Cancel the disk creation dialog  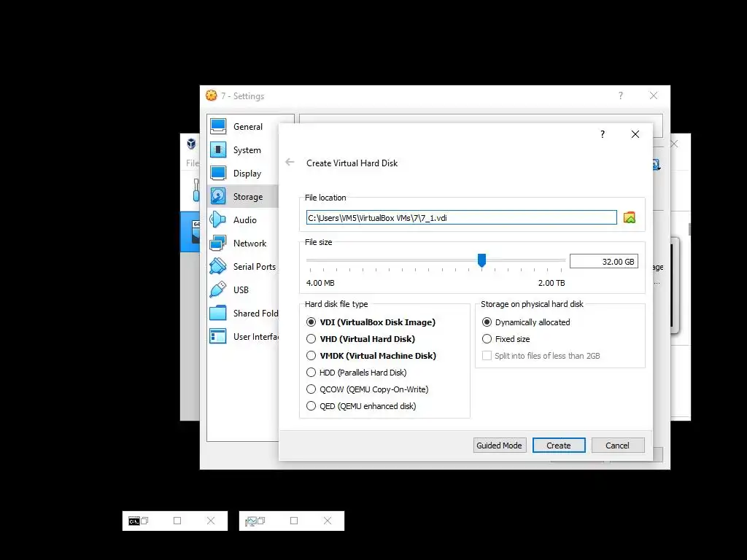pyautogui.click(x=617, y=446)
